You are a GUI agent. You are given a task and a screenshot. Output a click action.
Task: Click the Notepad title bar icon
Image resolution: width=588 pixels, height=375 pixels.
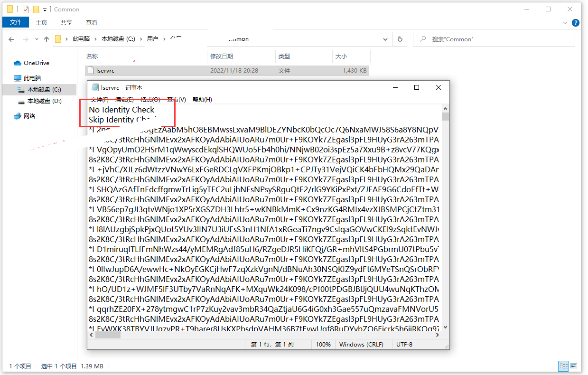95,87
